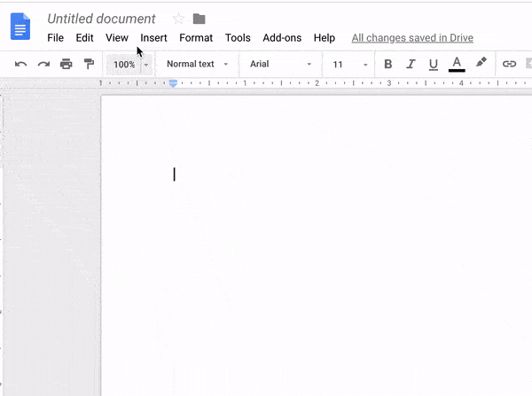The height and width of the screenshot is (396, 532).
Task: Open the File menu
Action: tap(55, 38)
